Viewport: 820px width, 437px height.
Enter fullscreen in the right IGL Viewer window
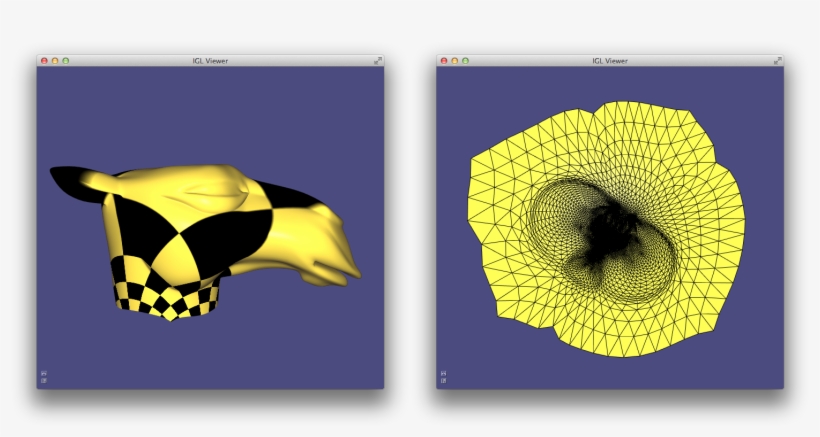pos(778,61)
